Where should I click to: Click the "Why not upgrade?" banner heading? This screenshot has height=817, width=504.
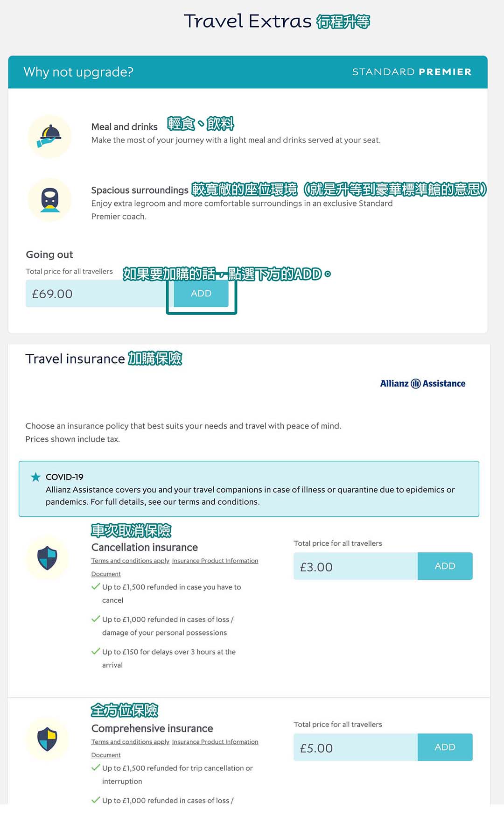pos(78,72)
